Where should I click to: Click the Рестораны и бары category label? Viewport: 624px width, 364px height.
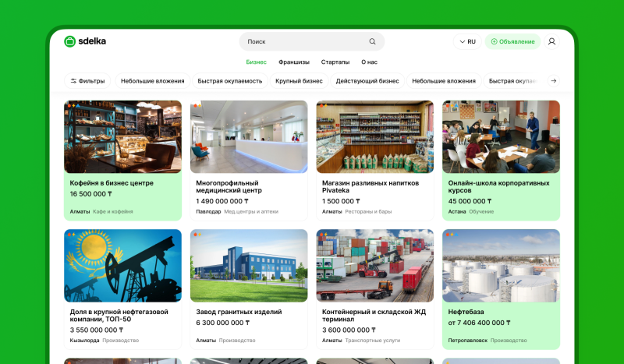[368, 212]
